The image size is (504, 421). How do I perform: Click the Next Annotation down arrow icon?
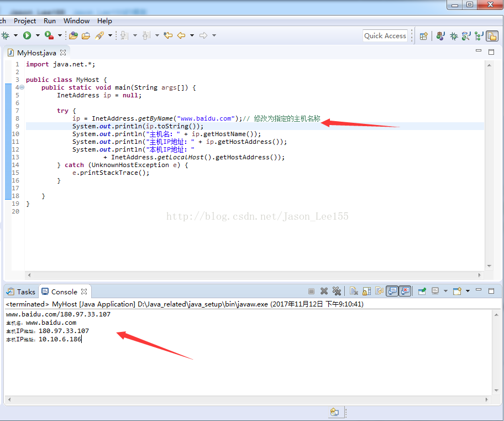124,35
